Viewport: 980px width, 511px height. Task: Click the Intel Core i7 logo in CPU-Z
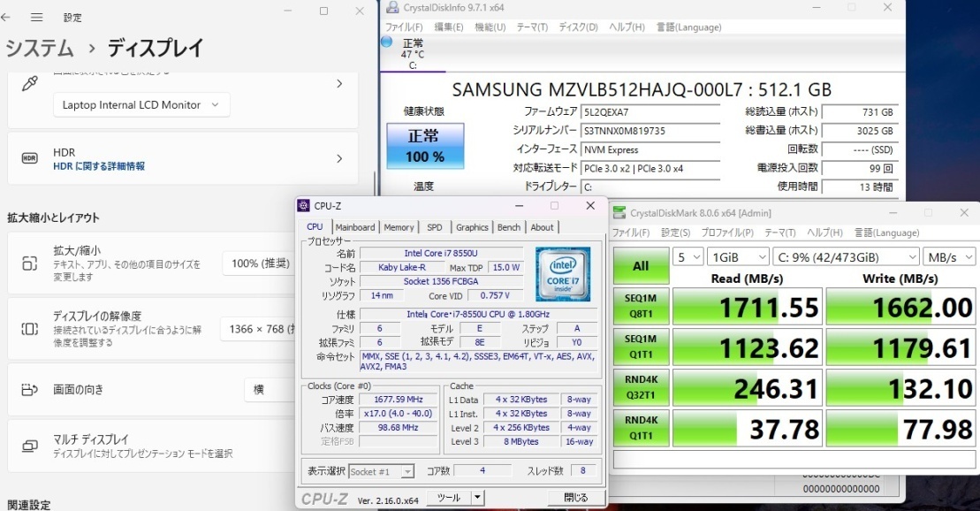(563, 275)
